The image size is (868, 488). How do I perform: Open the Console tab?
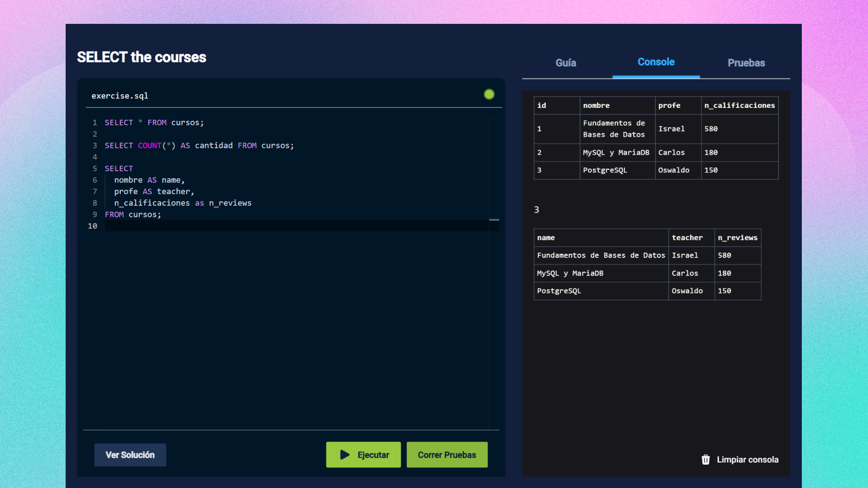(x=656, y=62)
